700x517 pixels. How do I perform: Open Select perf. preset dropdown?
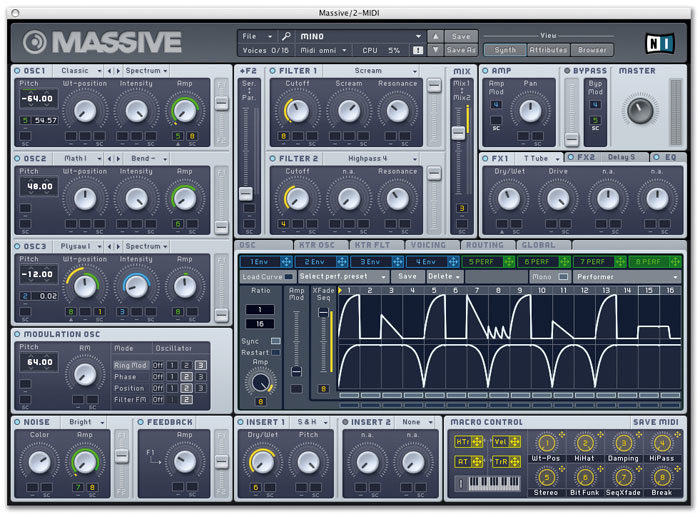pos(343,277)
